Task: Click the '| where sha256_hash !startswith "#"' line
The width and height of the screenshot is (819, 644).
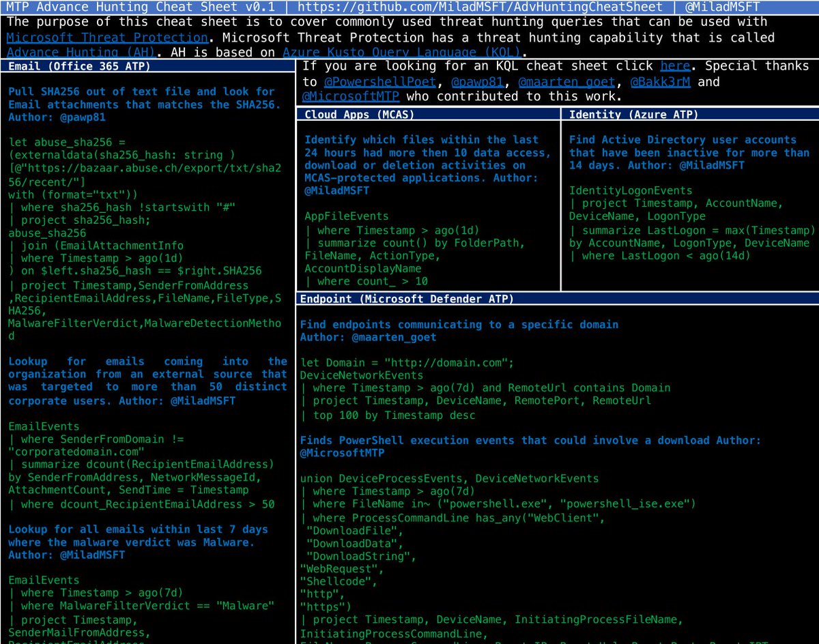Action: point(122,207)
